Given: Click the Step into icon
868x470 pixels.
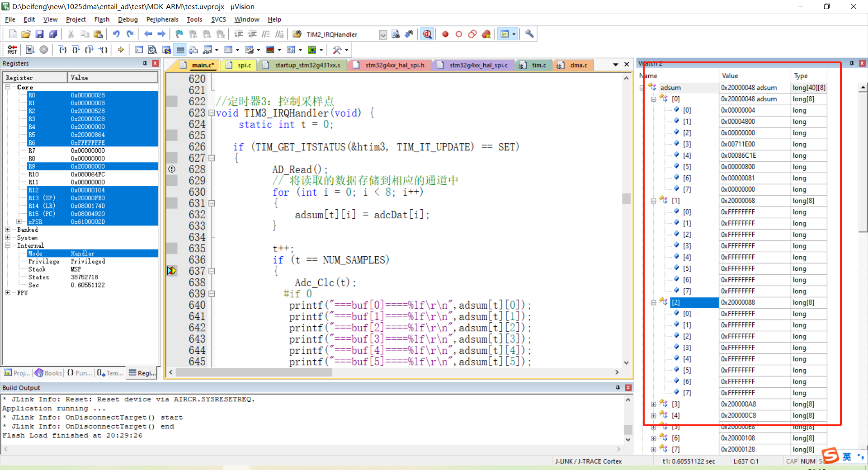Looking at the screenshot, I should click(x=62, y=50).
